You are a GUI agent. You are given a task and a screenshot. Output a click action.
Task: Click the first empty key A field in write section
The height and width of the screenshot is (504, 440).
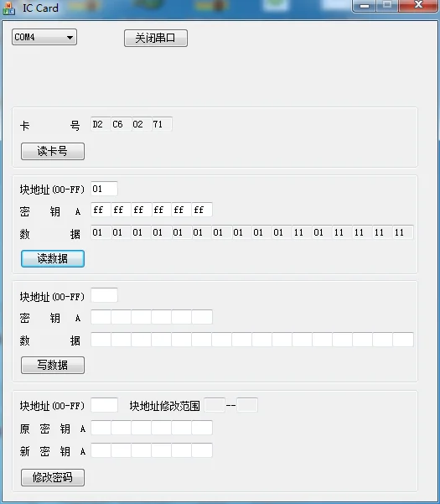pyautogui.click(x=101, y=317)
